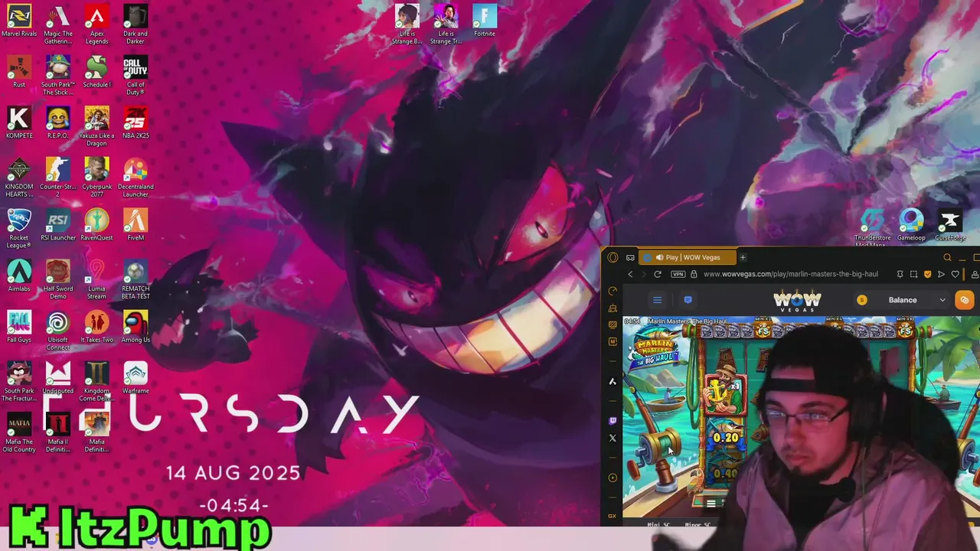Select Mafia The Old Country icon
The width and height of the screenshot is (980, 551).
pos(19,433)
